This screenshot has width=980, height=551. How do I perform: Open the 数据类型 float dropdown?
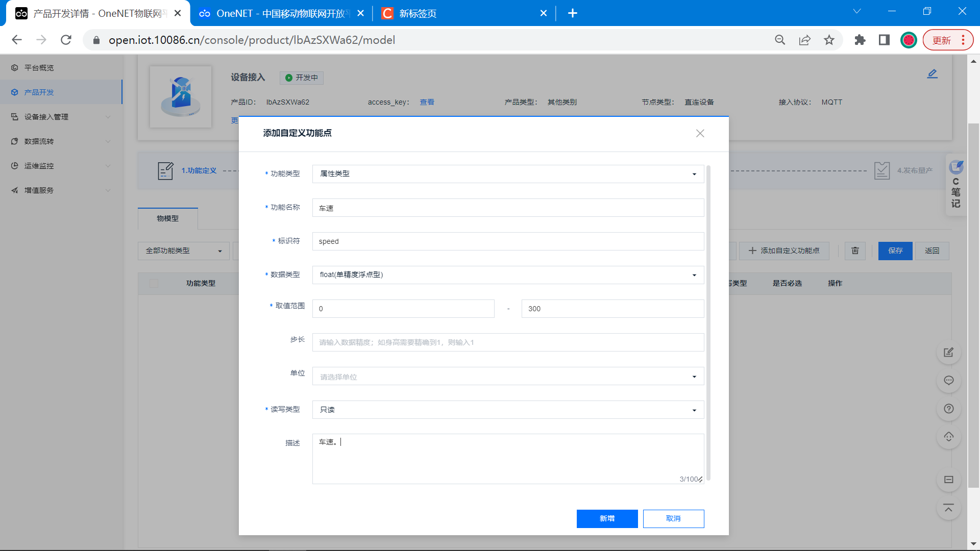[x=507, y=275]
